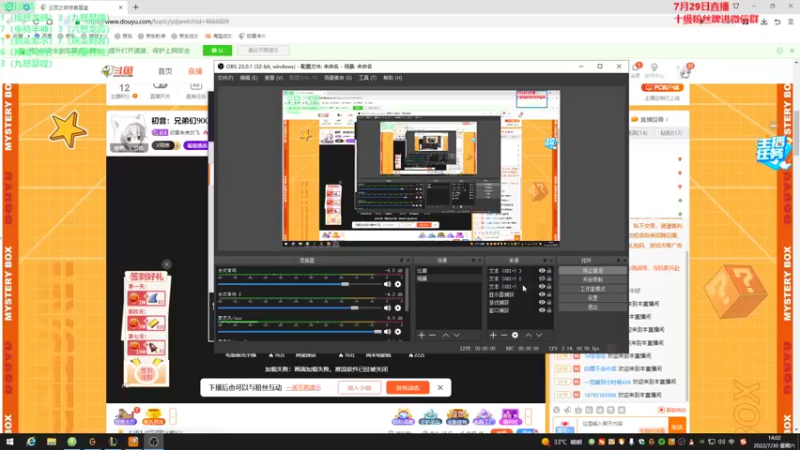Expand 直播回看 arrow on Douyu page
This screenshot has height=450, width=800.
pos(666,119)
